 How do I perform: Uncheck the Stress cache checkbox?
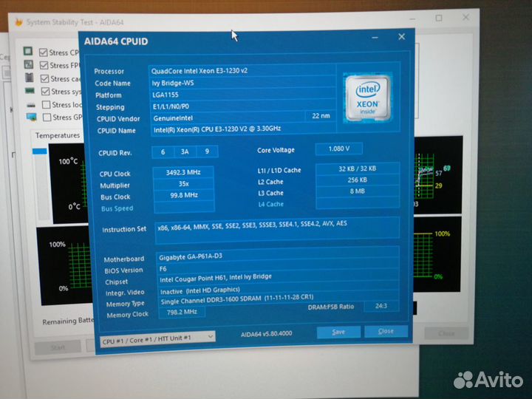coord(44,79)
